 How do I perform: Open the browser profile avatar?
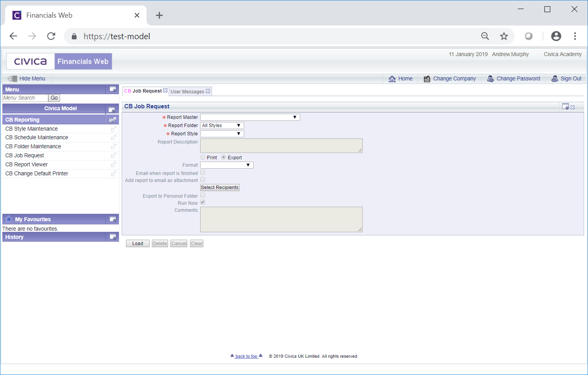click(x=556, y=36)
